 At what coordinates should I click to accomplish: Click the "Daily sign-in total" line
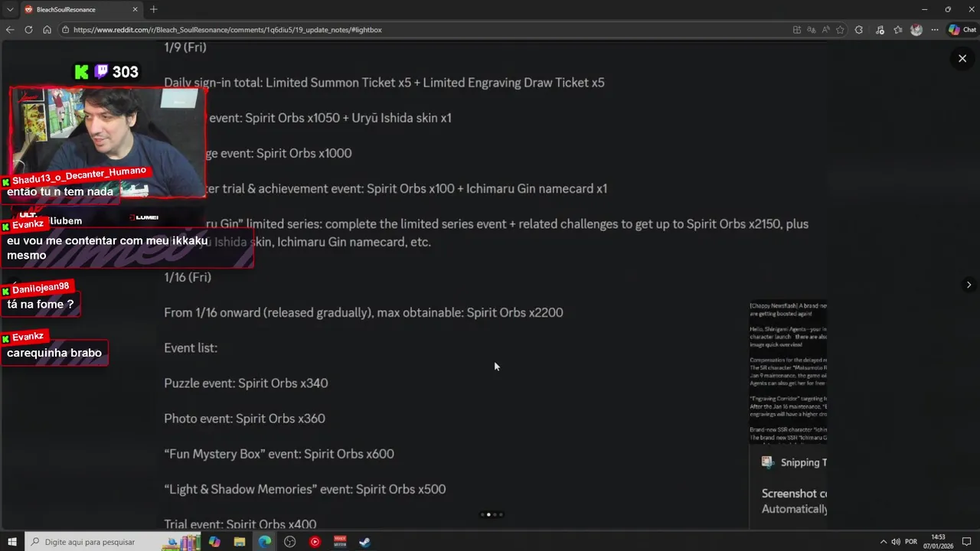pos(384,83)
